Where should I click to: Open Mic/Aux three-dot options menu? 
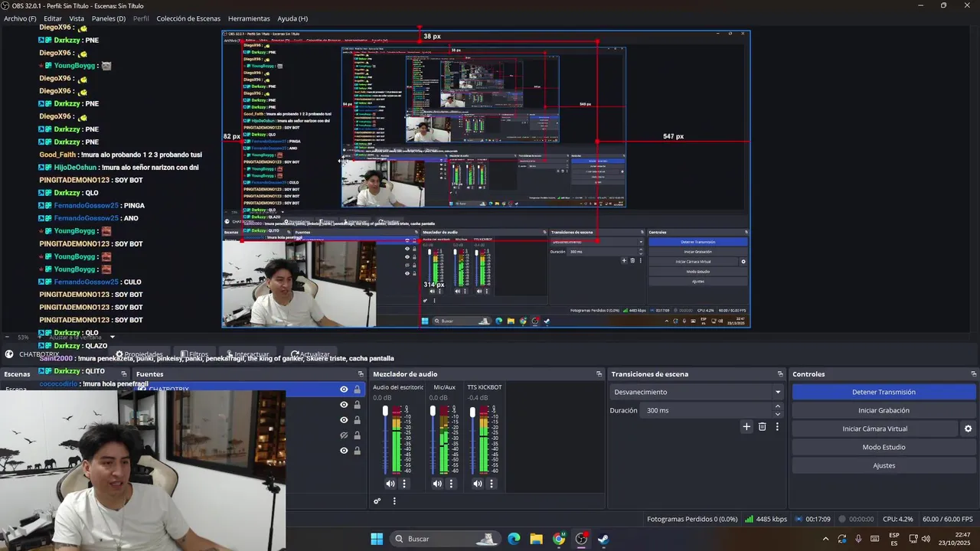tap(451, 484)
